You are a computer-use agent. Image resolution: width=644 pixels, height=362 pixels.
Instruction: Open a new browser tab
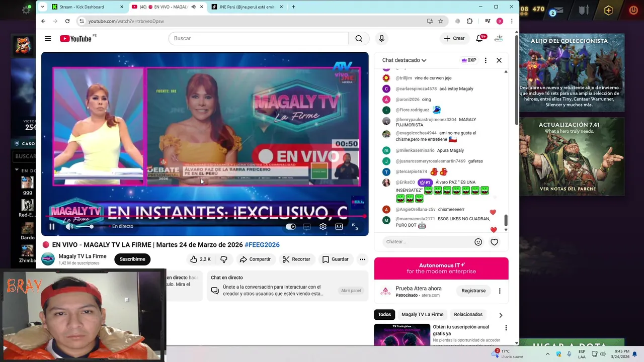point(293,7)
